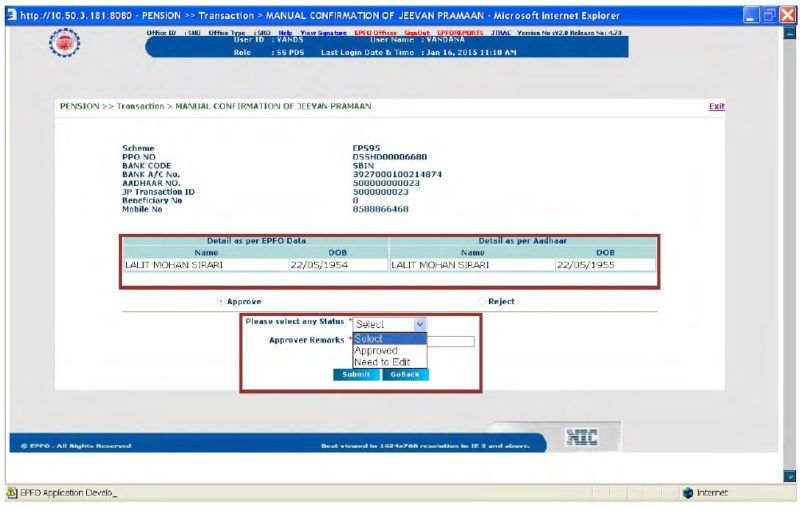Open the Help menu link
Image resolution: width=800 pixels, height=506 pixels.
click(285, 33)
